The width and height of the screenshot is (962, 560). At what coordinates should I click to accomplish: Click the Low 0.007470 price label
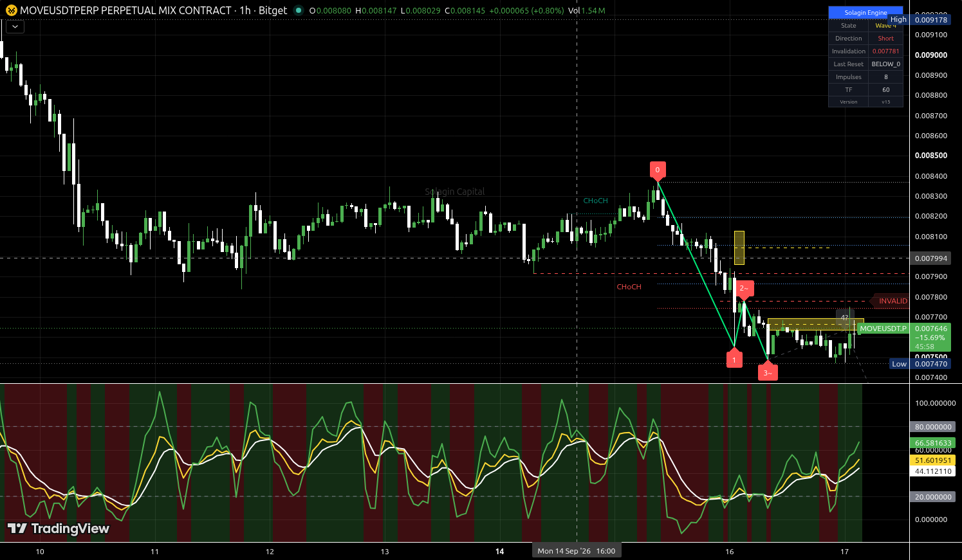920,364
